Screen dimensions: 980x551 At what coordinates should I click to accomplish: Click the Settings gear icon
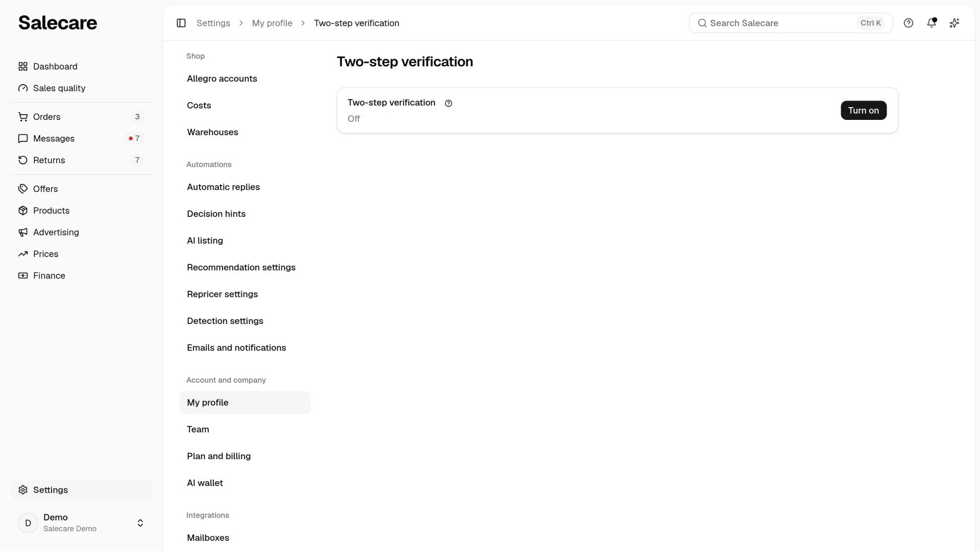click(x=23, y=490)
